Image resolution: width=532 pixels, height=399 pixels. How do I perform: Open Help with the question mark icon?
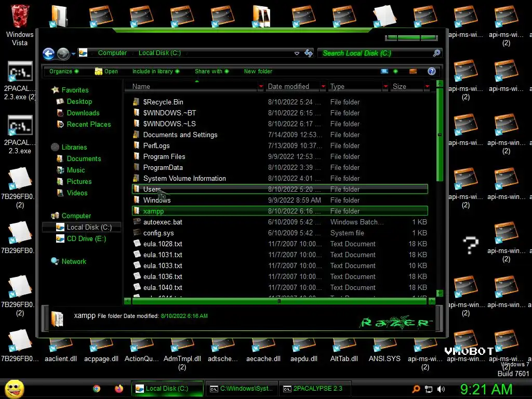click(432, 71)
